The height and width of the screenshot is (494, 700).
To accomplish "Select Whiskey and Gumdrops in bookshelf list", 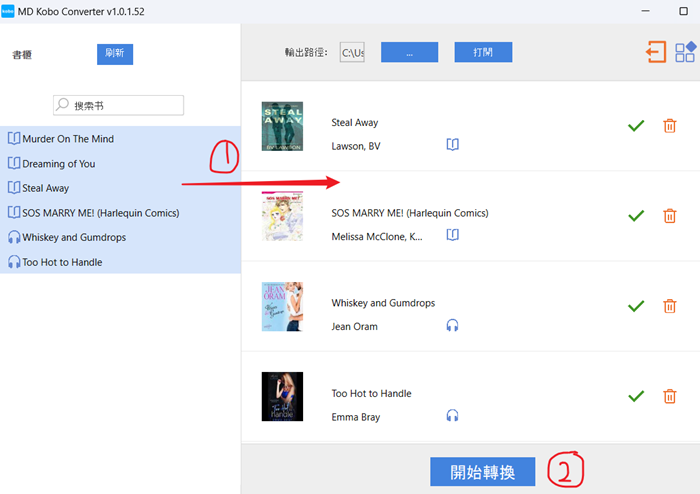I will click(121, 237).
